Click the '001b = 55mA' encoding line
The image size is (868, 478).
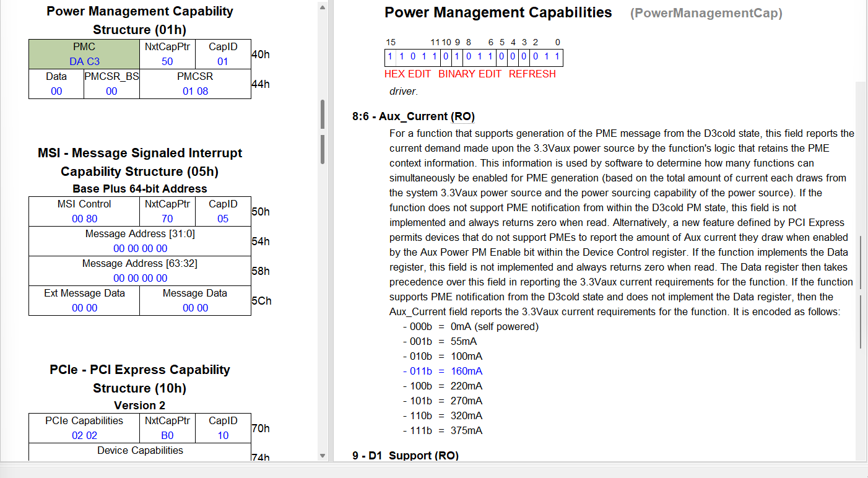click(440, 341)
